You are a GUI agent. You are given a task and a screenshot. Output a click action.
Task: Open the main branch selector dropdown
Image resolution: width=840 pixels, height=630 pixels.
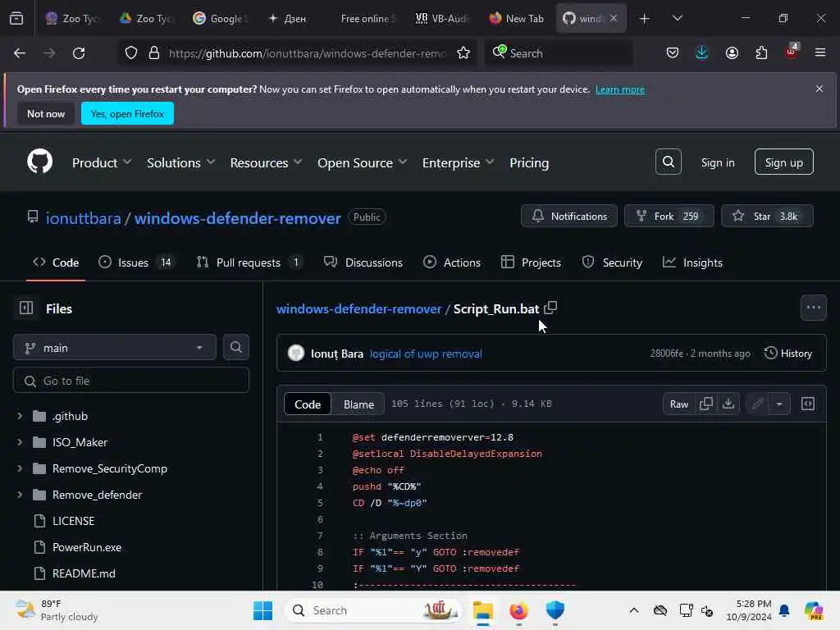tap(115, 348)
